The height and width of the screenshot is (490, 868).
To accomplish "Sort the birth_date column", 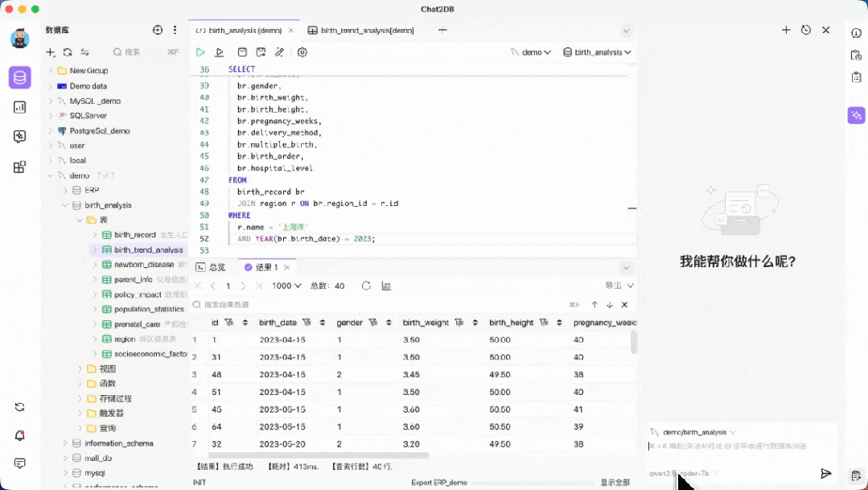I will coord(322,322).
